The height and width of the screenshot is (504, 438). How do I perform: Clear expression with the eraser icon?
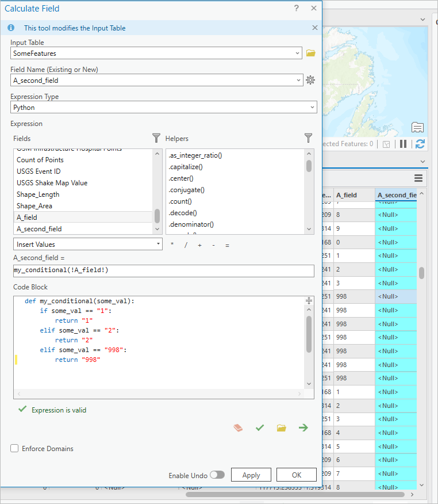pos(239,427)
